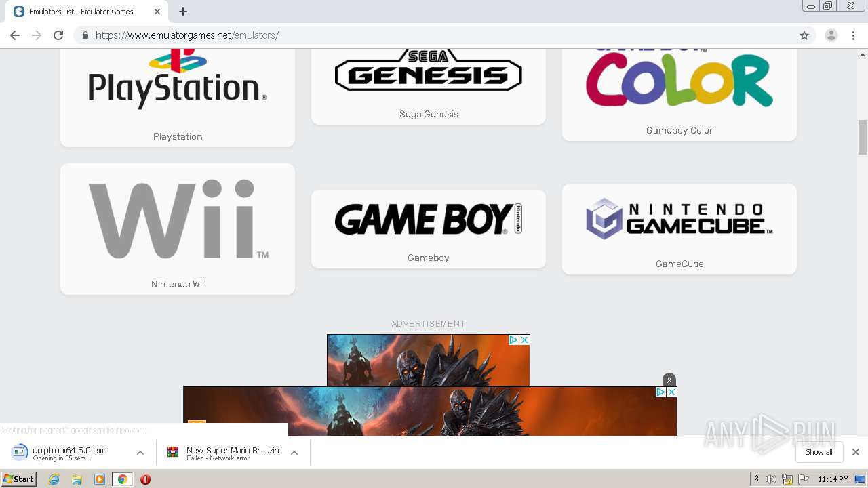Click the Playstation text link
This screenshot has height=488, width=868.
pos(178,136)
